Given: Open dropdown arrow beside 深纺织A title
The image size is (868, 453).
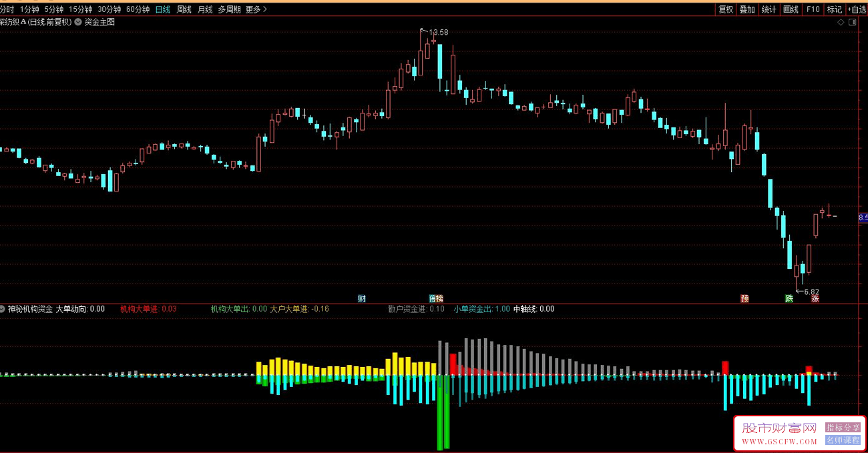Looking at the screenshot, I should 79,22.
